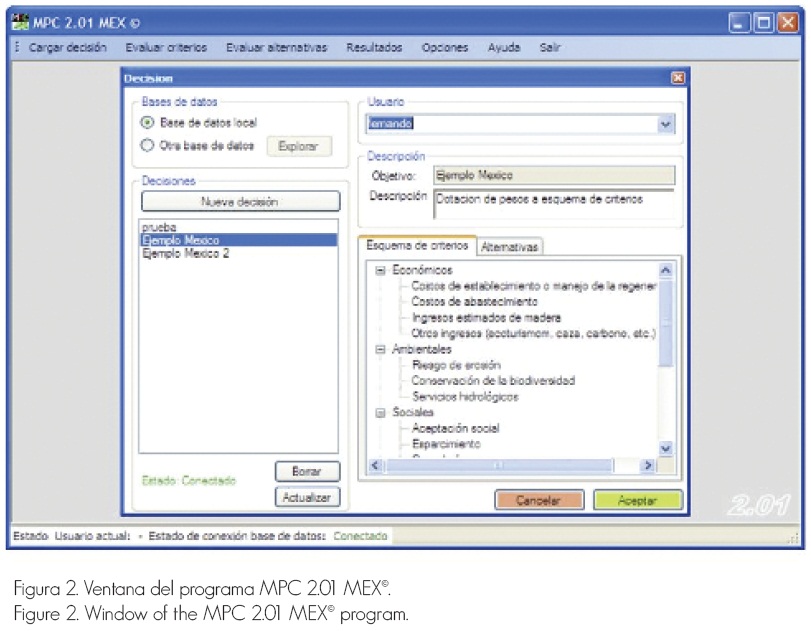Select the Otra base de datos option
811x631 pixels.
click(x=148, y=145)
